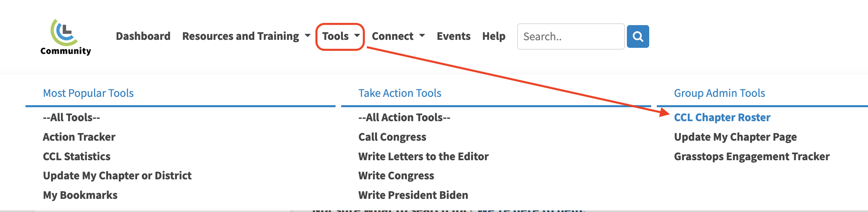Image resolution: width=868 pixels, height=212 pixels.
Task: Select Update My Chapter Page
Action: 735,137
